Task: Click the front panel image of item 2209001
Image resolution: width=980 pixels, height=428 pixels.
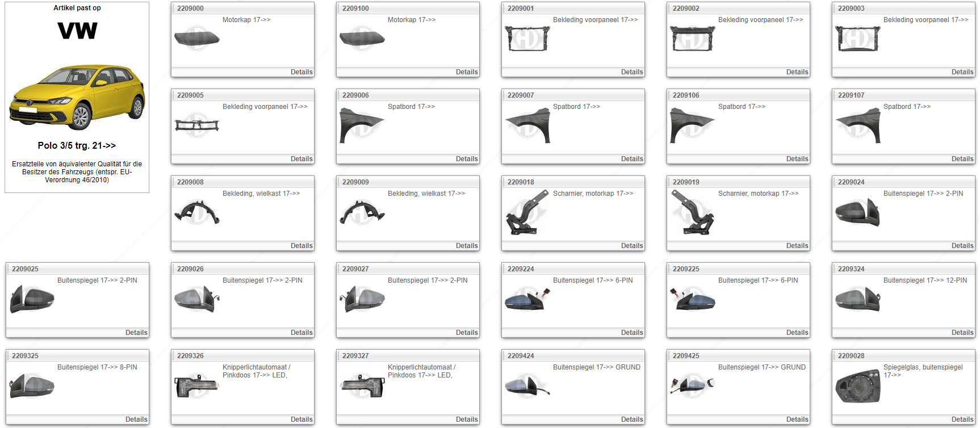Action: 527,39
